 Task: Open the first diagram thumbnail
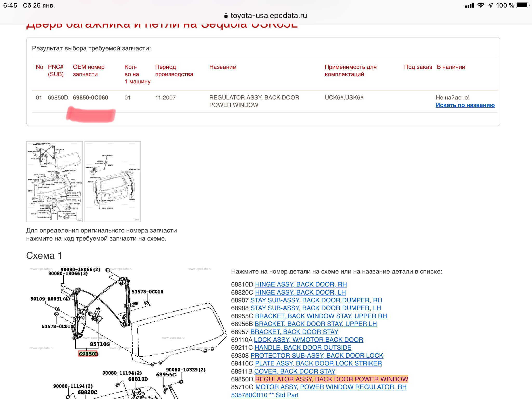55,182
